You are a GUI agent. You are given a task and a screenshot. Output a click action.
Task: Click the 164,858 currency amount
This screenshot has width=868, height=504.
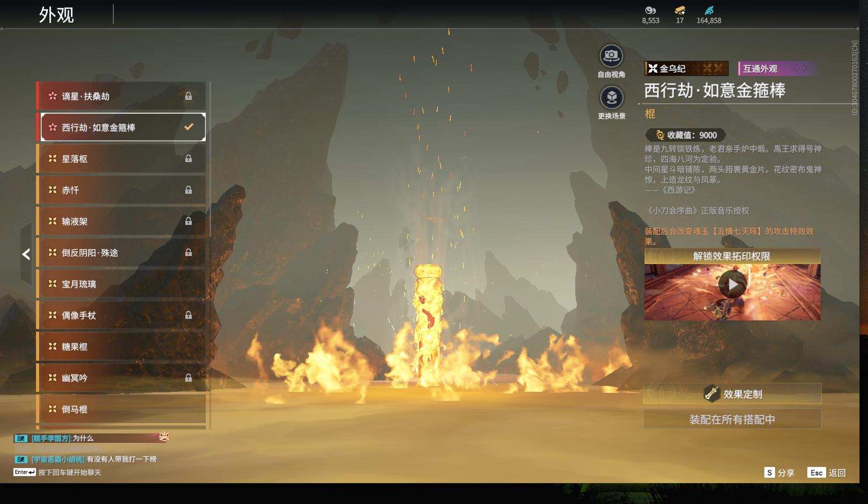click(709, 20)
